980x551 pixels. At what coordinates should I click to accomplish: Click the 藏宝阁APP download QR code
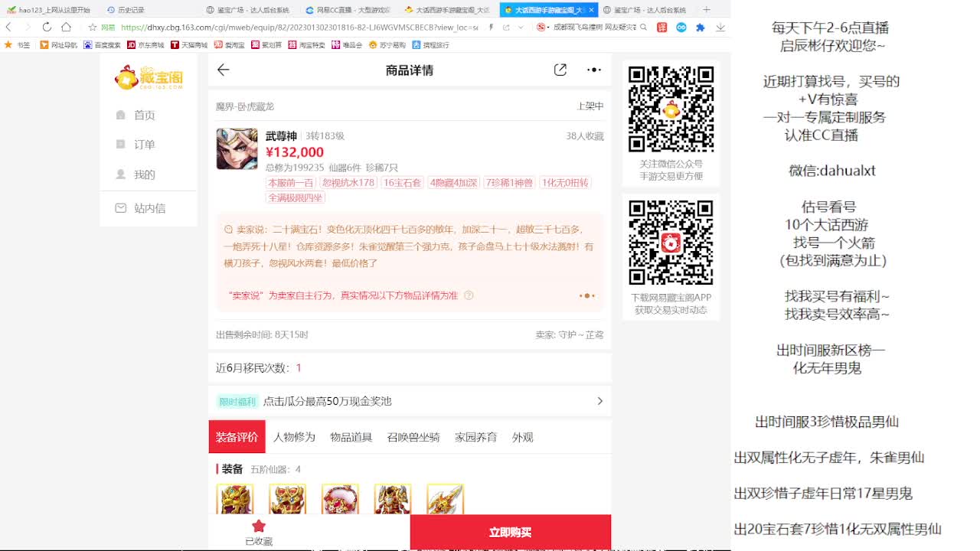coord(671,243)
